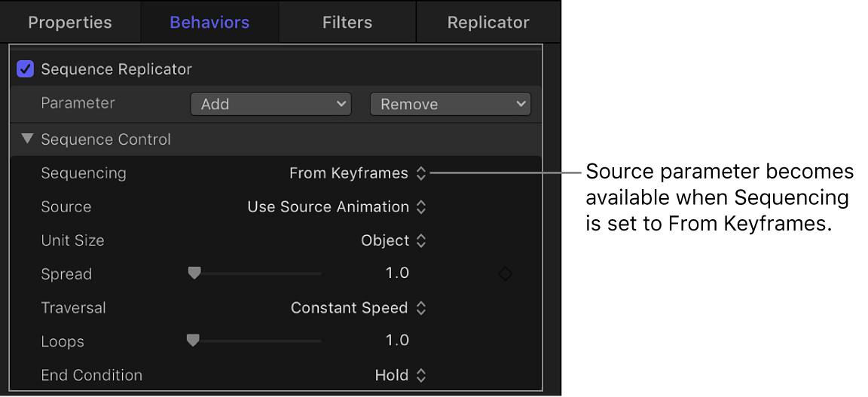This screenshot has height=397, width=868.
Task: Open the Filters tab
Action: pos(347,23)
